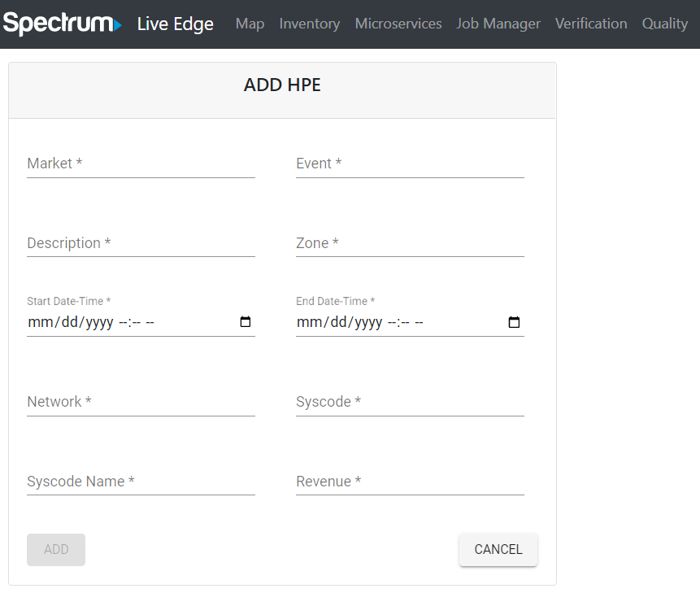Go to the Inventory menu

(x=310, y=24)
